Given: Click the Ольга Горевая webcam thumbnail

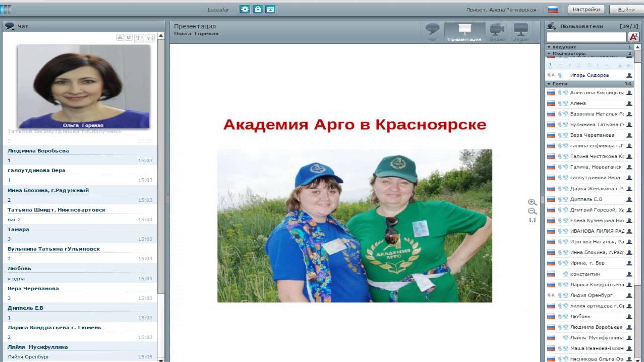Looking at the screenshot, I should point(84,86).
